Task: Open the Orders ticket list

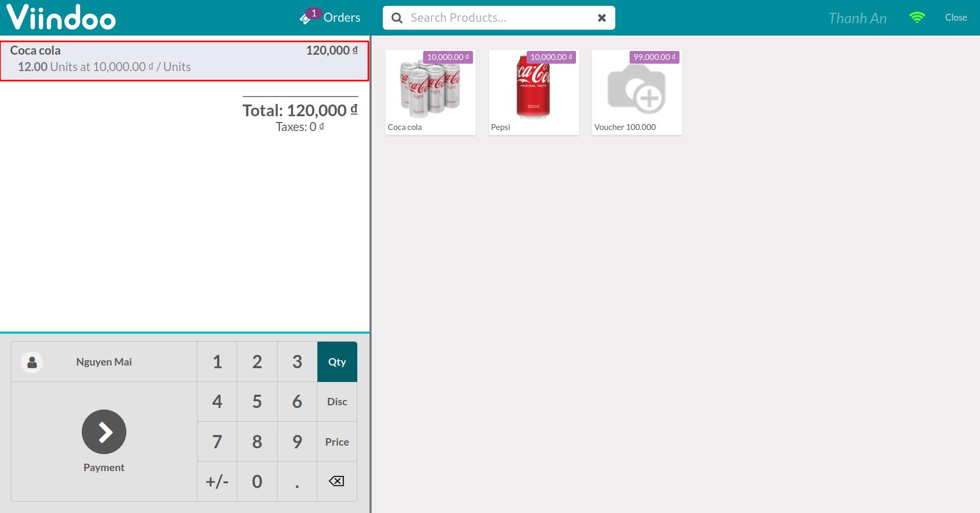Action: point(330,18)
